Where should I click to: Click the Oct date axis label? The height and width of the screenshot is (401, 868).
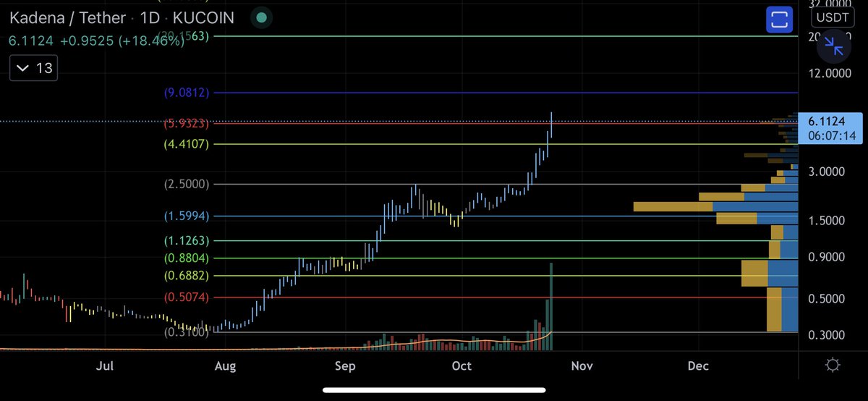461,366
